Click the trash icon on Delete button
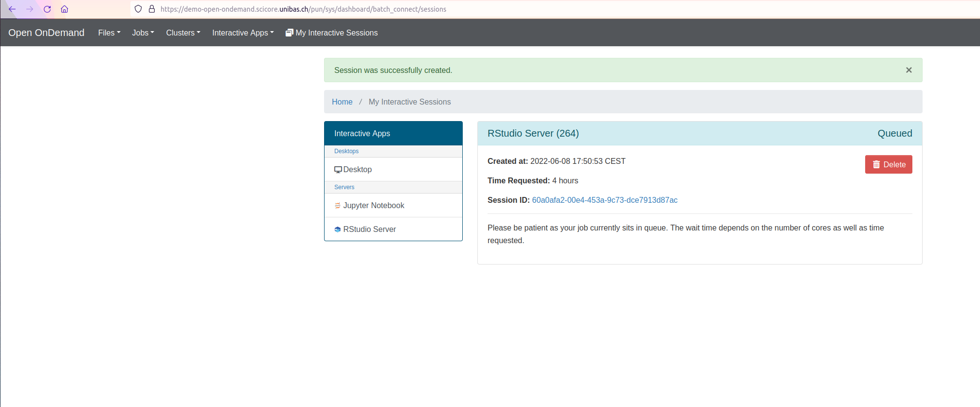This screenshot has height=407, width=980. pos(876,164)
